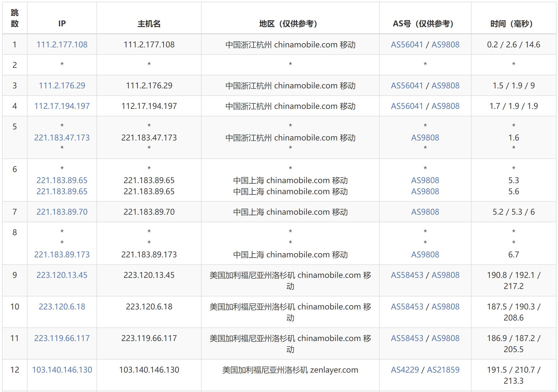Open the 221.183.89.70 IP link in hop 7
The width and height of the screenshot is (558, 392).
tap(62, 212)
